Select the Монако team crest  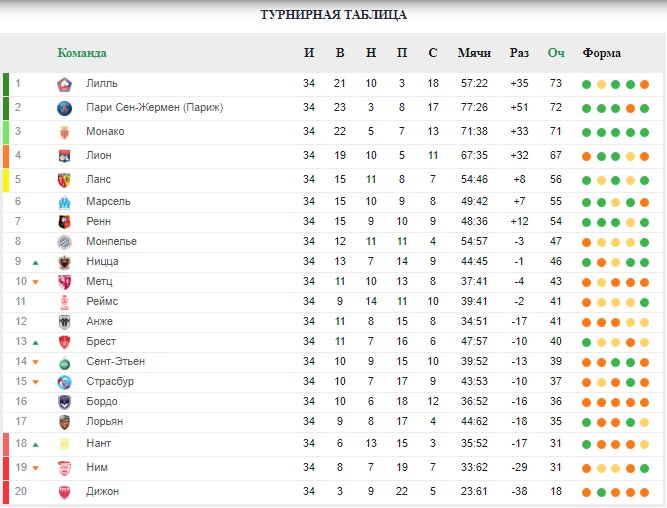[x=64, y=132]
